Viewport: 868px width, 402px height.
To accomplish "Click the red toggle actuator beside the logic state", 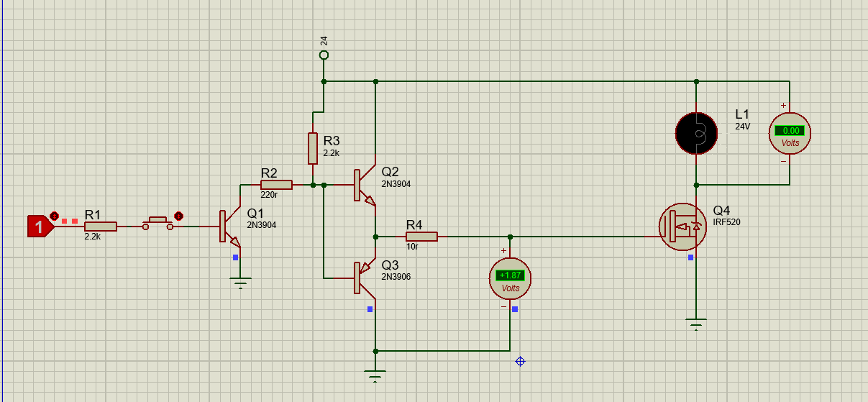I will click(54, 216).
